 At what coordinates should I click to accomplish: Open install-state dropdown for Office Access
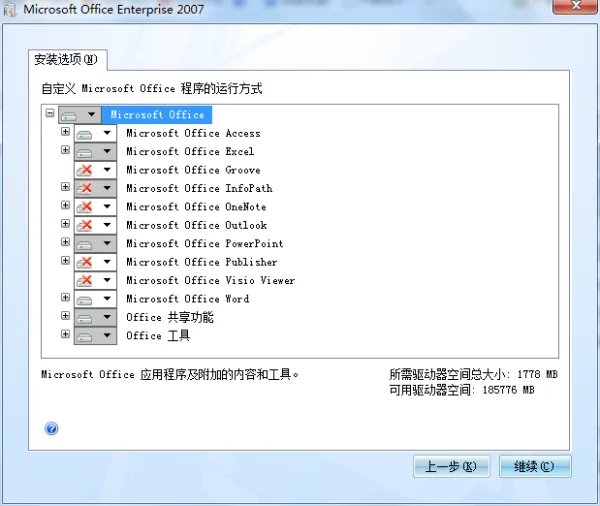(x=107, y=133)
